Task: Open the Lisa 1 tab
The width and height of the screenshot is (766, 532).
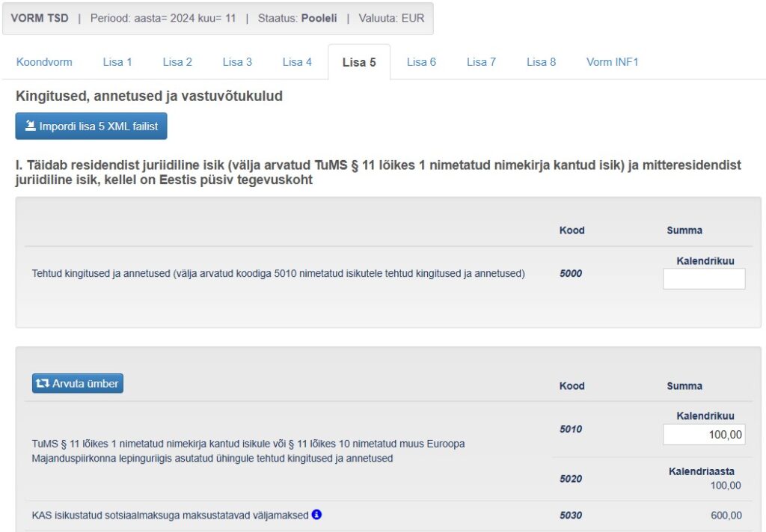Action: 117,62
